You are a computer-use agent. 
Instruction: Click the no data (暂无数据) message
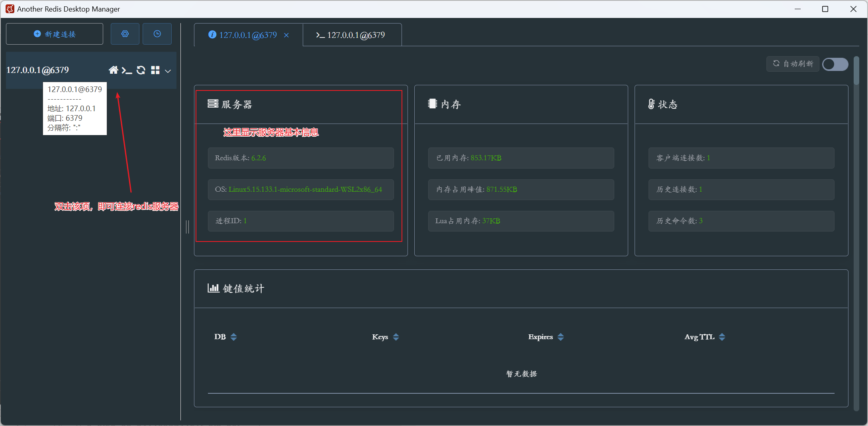(x=521, y=374)
